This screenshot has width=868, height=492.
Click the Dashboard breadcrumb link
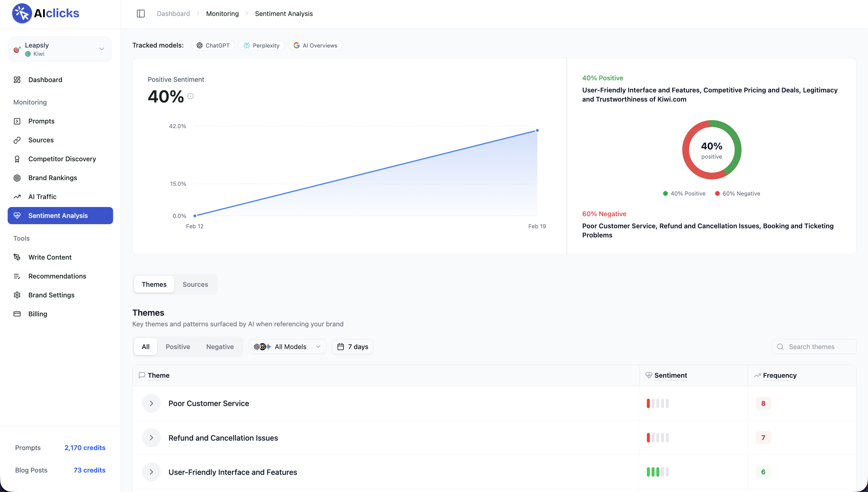click(173, 14)
